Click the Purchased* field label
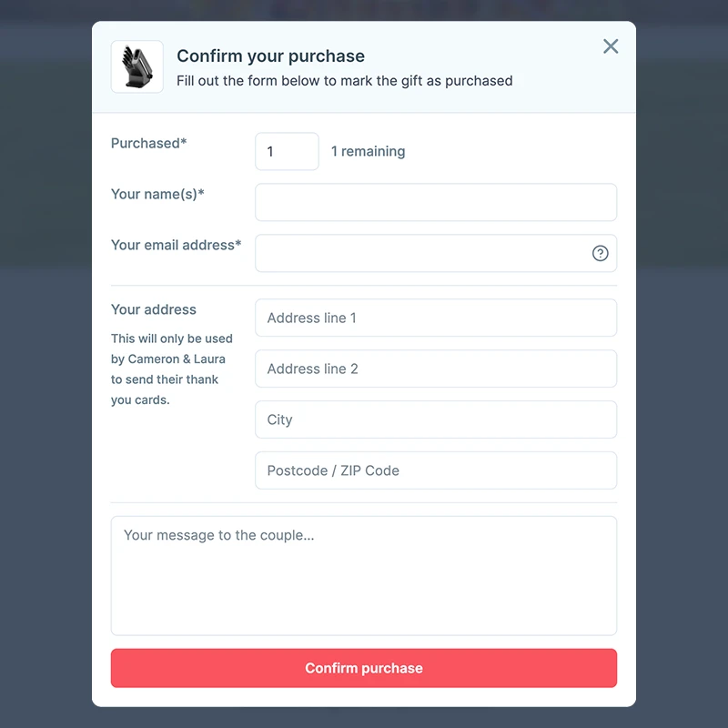 148,144
